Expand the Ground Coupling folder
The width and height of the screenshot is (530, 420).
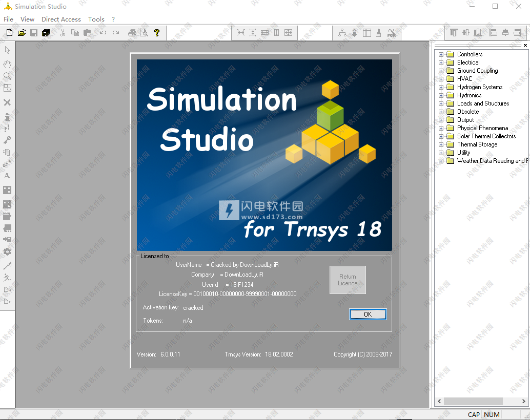(441, 71)
